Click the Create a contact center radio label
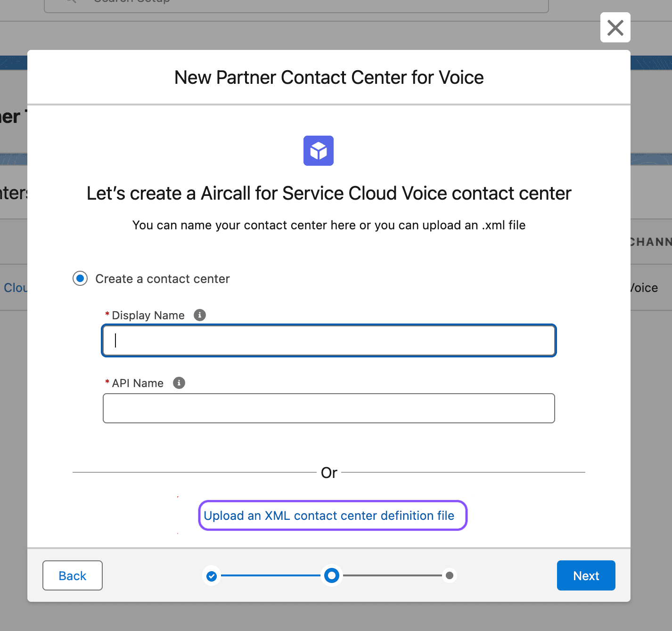The image size is (672, 631). click(x=162, y=278)
